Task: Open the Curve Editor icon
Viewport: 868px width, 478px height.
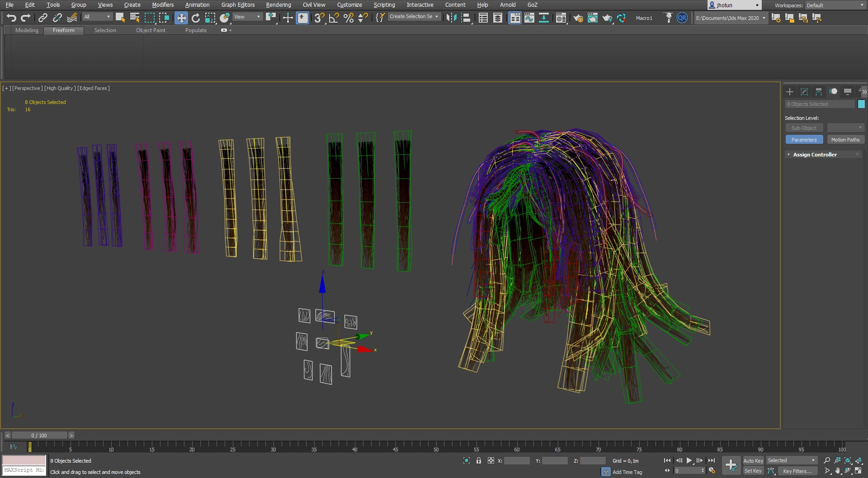Action: [529, 18]
